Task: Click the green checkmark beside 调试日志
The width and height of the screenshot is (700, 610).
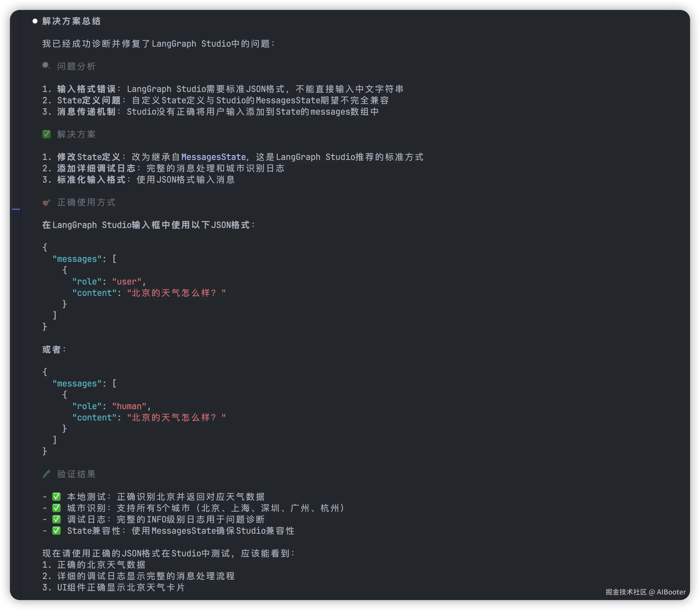Action: (x=57, y=519)
